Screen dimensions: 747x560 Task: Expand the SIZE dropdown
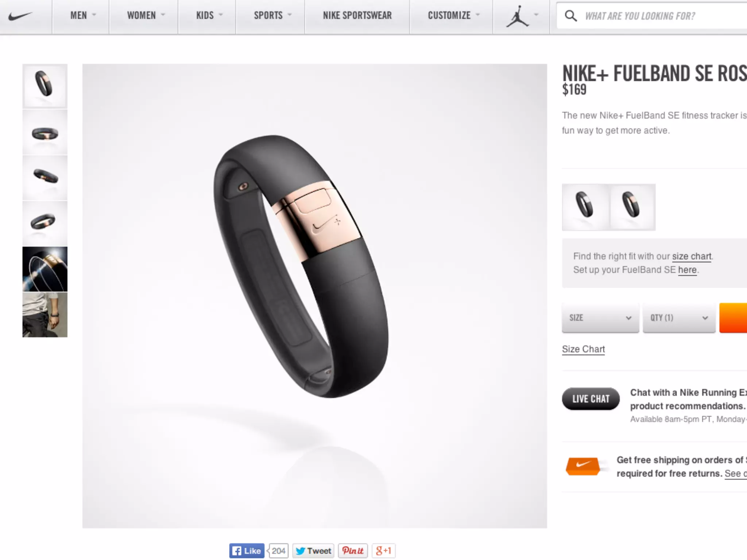click(600, 318)
